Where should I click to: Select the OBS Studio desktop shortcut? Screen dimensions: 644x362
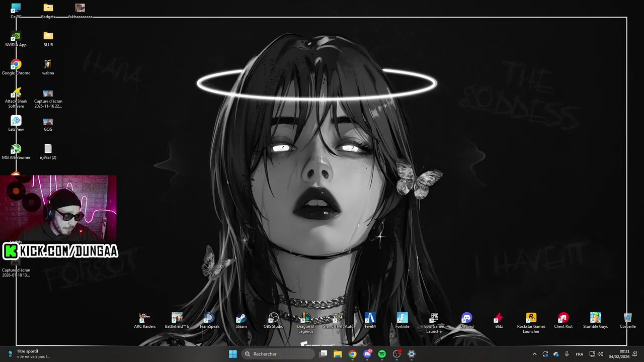[x=274, y=321]
